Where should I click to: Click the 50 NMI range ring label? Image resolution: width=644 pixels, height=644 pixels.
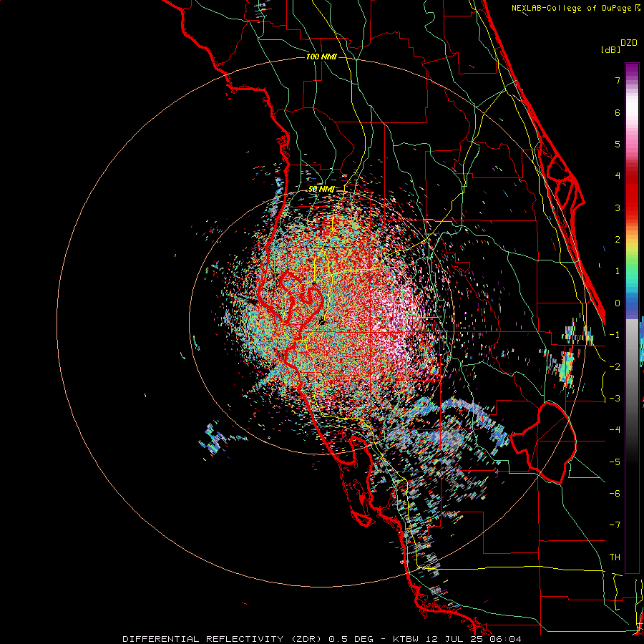[321, 190]
